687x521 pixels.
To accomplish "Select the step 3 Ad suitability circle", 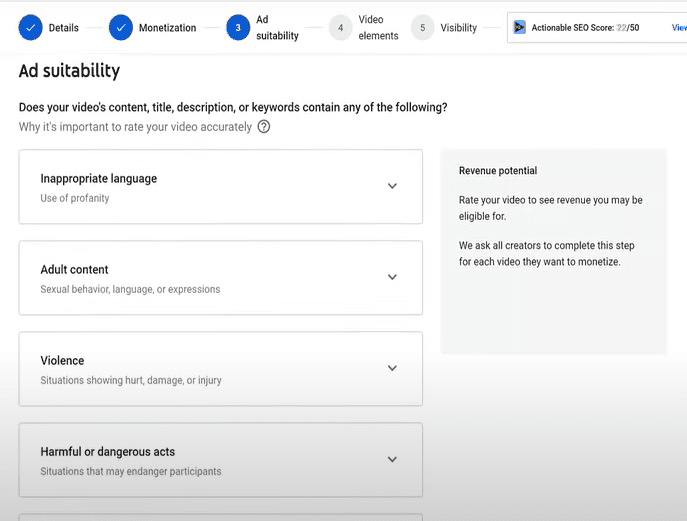I will point(238,28).
